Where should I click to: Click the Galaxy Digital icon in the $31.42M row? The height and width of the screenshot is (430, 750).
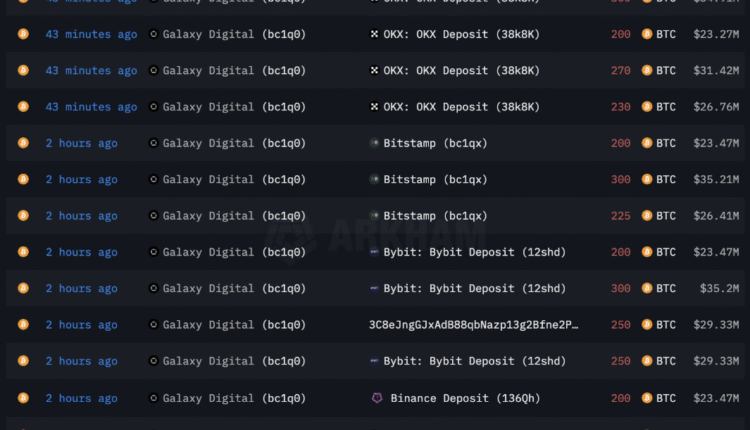[153, 71]
